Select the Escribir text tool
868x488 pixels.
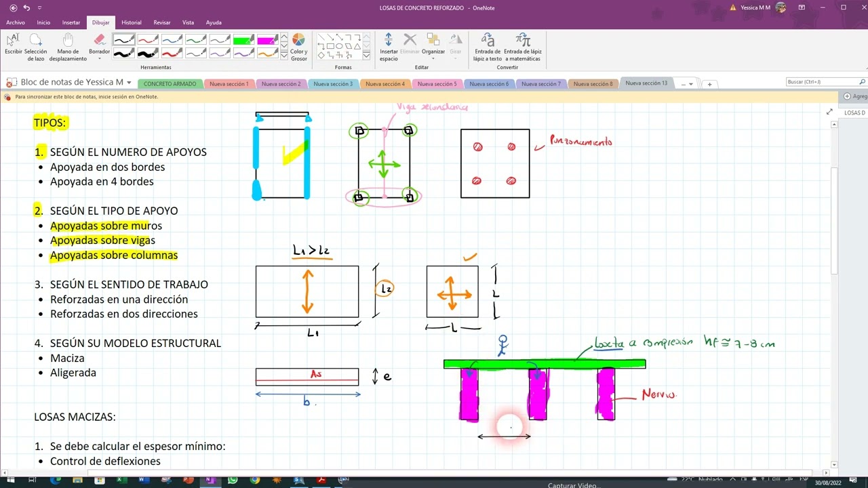click(14, 47)
